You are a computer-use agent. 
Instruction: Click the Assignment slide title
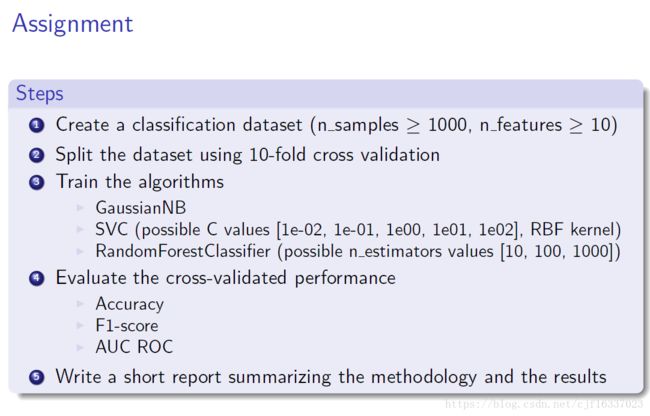pyautogui.click(x=73, y=24)
